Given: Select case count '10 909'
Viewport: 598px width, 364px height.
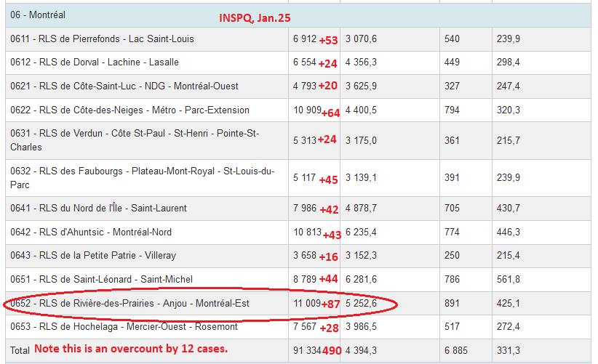Looking at the screenshot, I should [x=308, y=110].
